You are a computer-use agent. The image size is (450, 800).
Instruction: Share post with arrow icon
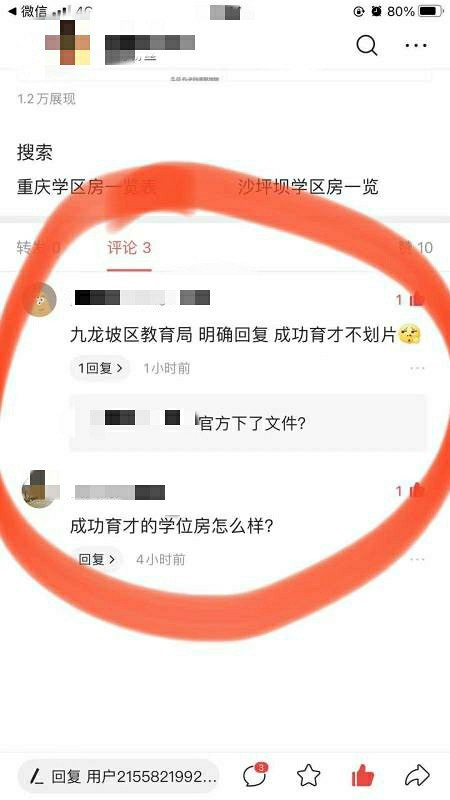[x=417, y=776]
